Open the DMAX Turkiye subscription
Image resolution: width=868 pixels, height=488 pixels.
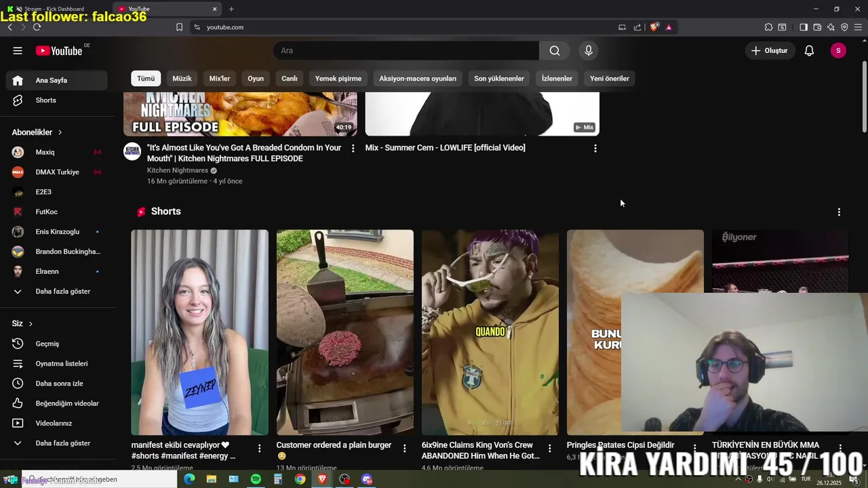point(57,172)
